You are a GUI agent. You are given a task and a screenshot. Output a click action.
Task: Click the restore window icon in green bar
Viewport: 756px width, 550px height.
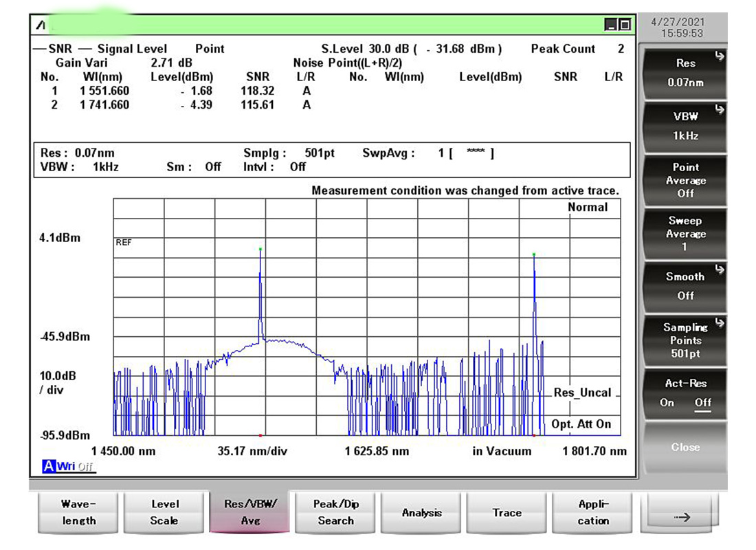[x=624, y=25]
